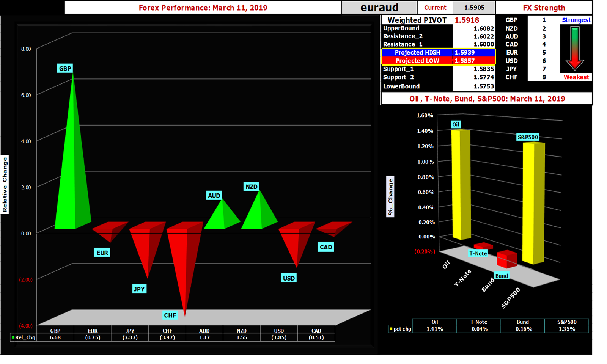This screenshot has height=364, width=607.
Task: Click the Strongest label link
Action: point(576,20)
